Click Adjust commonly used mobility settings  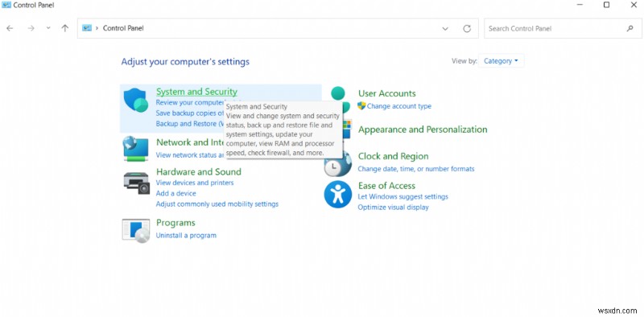pos(217,204)
